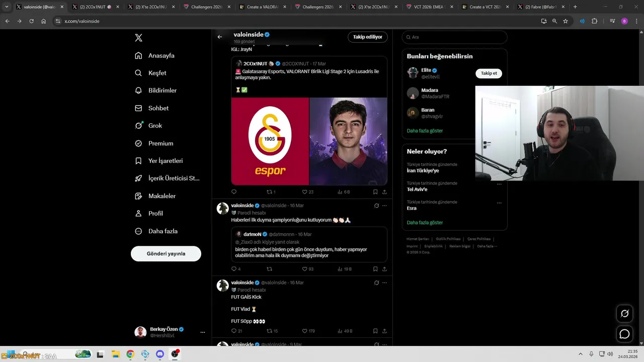
Task: Click the Gönderi yayınla button
Action: point(166,254)
